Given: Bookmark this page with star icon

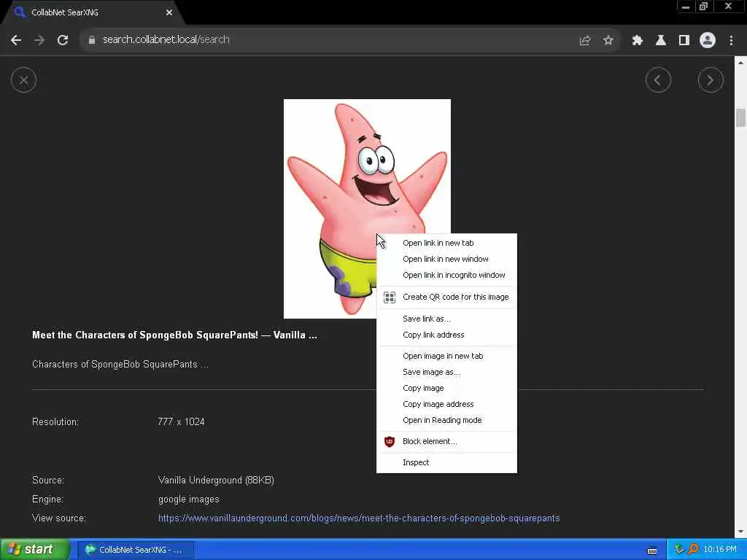Looking at the screenshot, I should tap(608, 41).
